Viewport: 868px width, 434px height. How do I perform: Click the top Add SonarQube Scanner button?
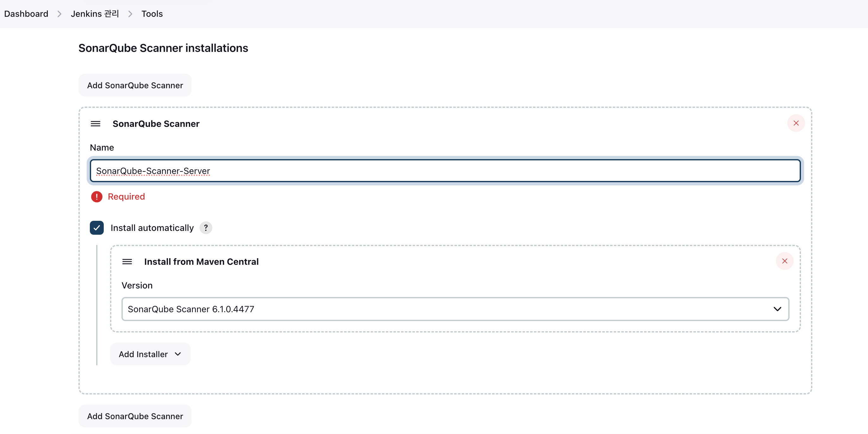click(134, 85)
